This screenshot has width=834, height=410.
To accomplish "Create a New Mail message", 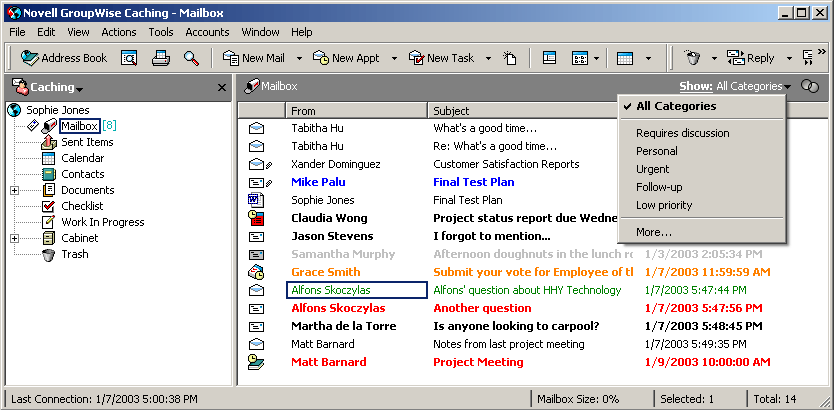I will point(254,58).
